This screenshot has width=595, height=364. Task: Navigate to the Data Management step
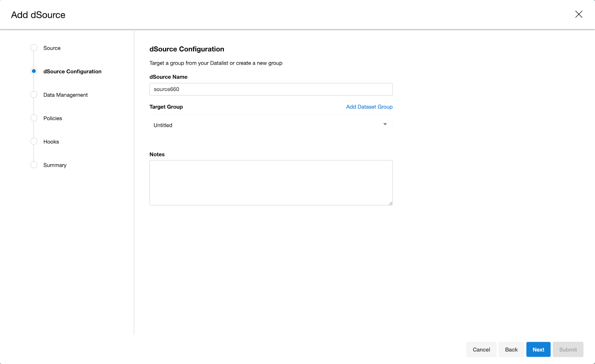coord(65,95)
